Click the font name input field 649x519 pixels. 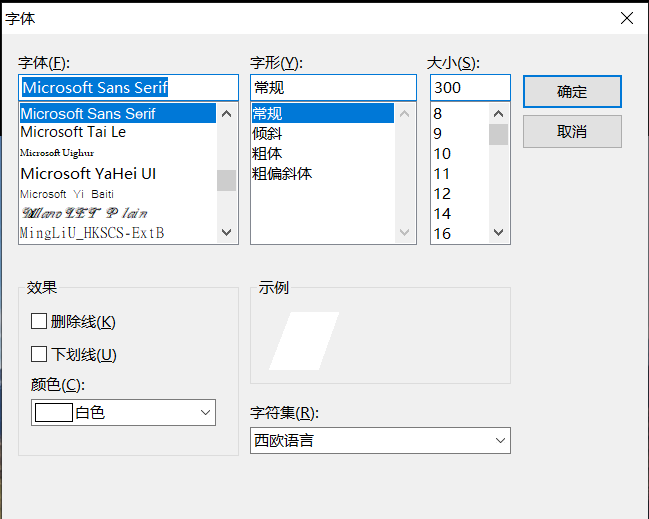pyautogui.click(x=128, y=88)
